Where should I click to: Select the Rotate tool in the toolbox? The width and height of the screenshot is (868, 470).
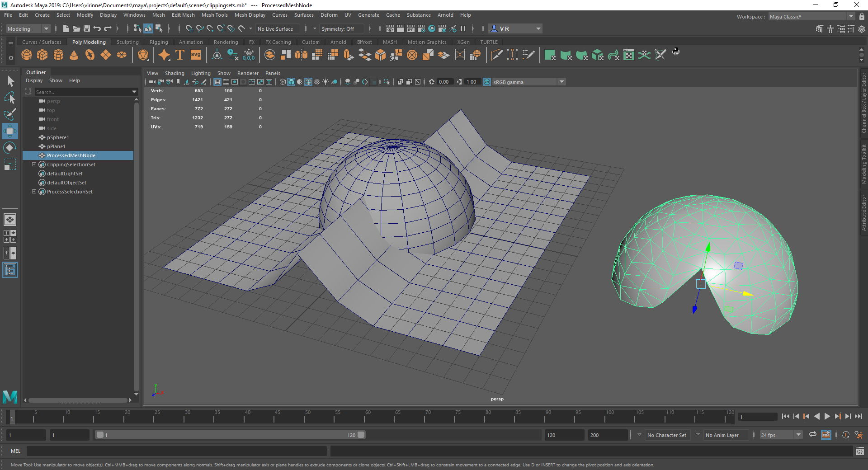coord(9,147)
